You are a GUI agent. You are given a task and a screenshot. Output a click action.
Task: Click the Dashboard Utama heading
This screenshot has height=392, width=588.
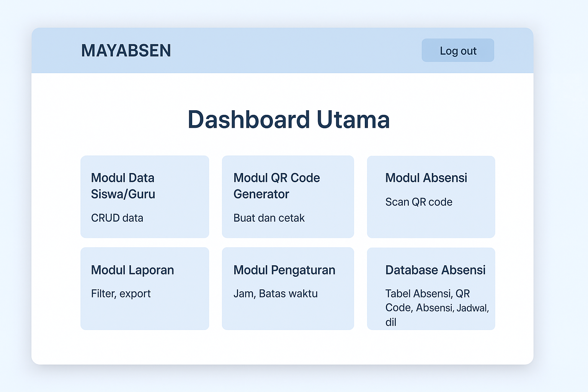(289, 119)
